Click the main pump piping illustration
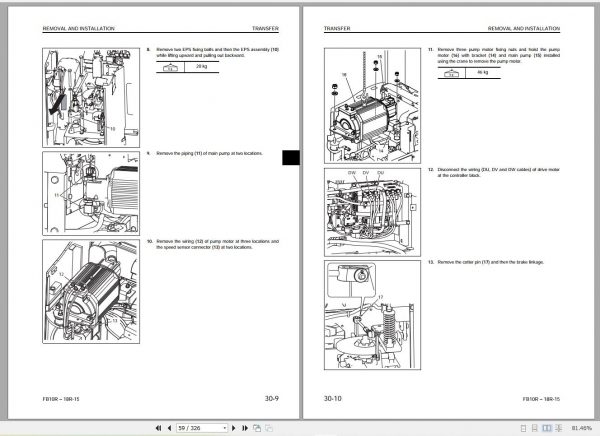The image size is (600, 436). (x=91, y=193)
